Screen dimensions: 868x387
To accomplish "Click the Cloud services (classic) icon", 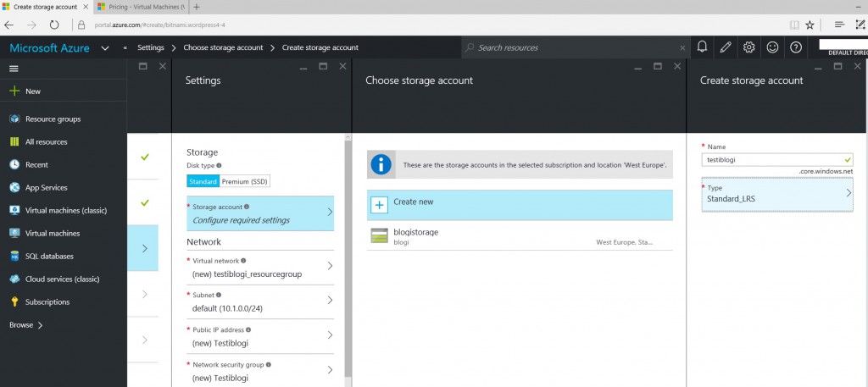I will point(15,279).
